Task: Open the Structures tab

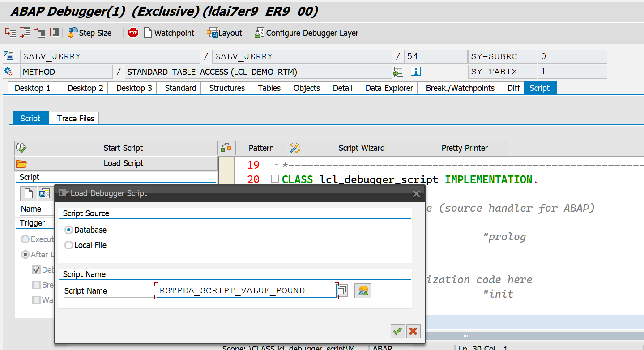Action: click(x=227, y=88)
